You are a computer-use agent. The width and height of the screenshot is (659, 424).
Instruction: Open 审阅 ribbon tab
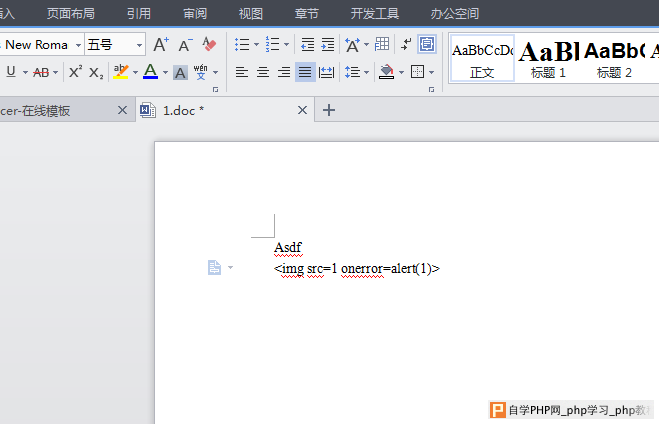pyautogui.click(x=195, y=14)
